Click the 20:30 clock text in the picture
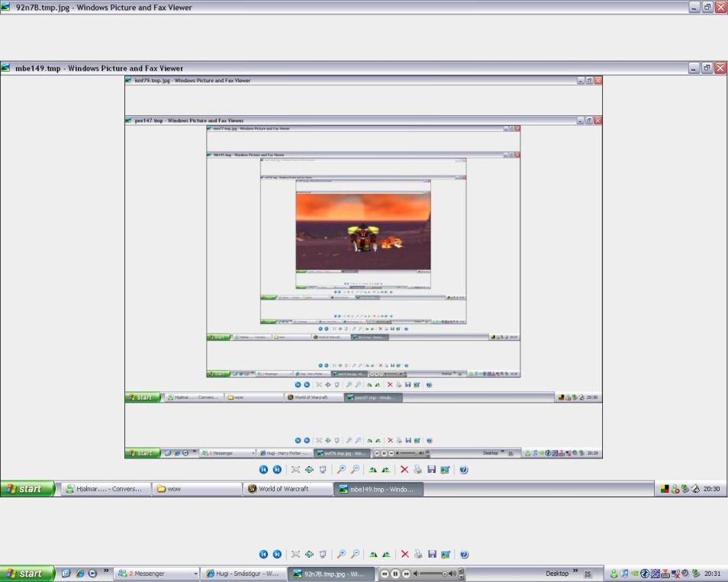Image resolution: width=728 pixels, height=582 pixels. (711, 489)
